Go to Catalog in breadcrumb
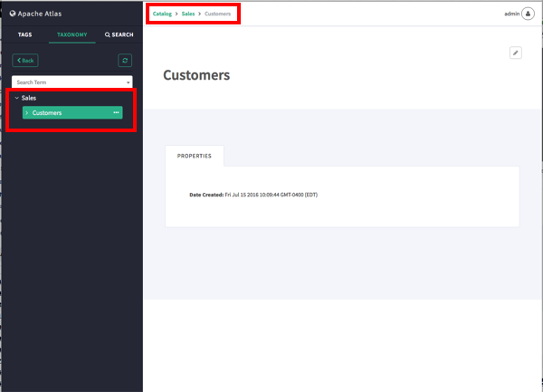This screenshot has width=543, height=392. click(x=162, y=14)
